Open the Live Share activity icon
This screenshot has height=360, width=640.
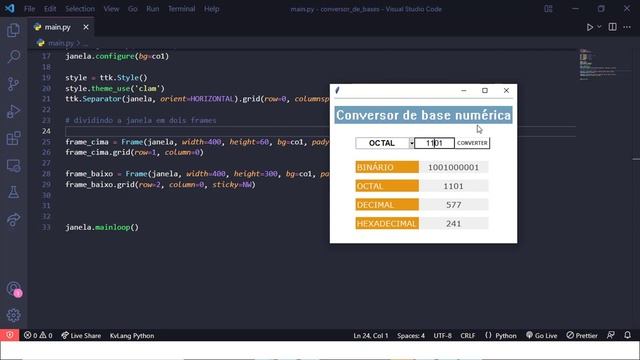tap(13, 220)
